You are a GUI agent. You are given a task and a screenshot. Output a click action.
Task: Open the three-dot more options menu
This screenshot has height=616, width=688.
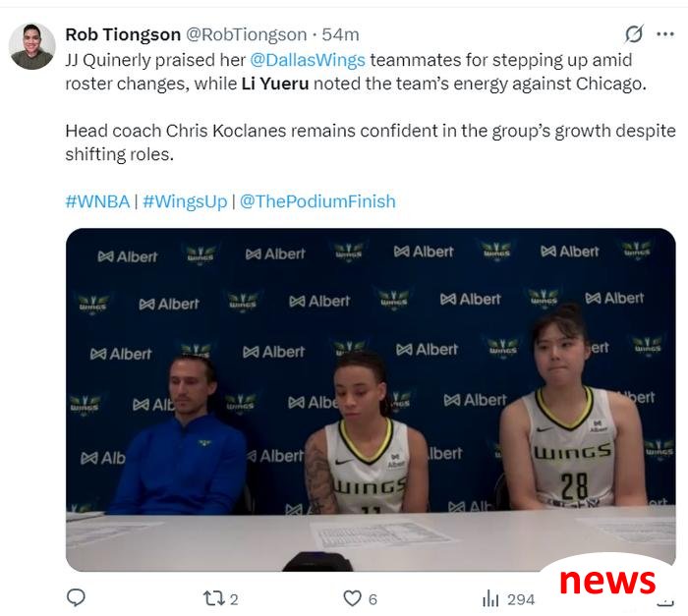pyautogui.click(x=665, y=34)
